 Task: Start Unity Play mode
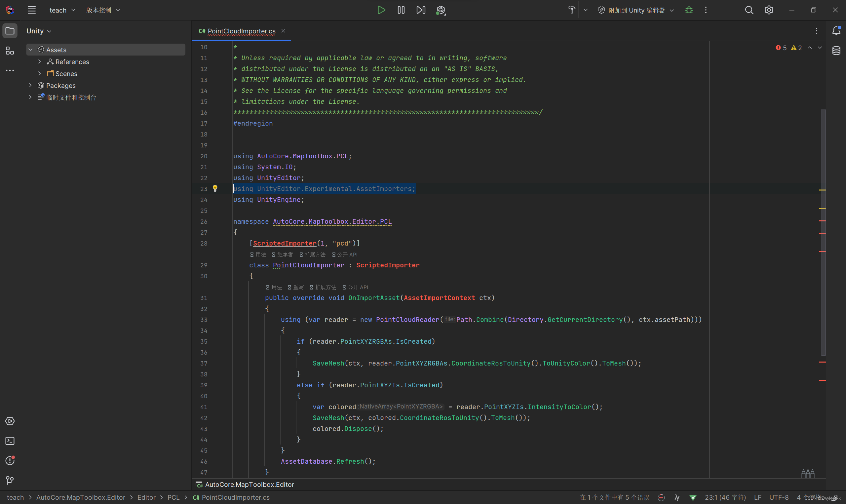(x=381, y=10)
